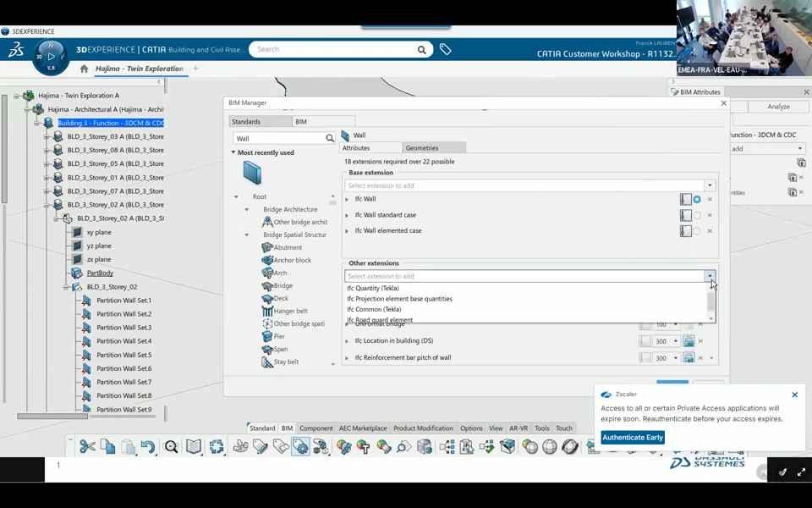Expand the Ifc Wall standard case row
Screen dimensions: 812x508
[347, 215]
